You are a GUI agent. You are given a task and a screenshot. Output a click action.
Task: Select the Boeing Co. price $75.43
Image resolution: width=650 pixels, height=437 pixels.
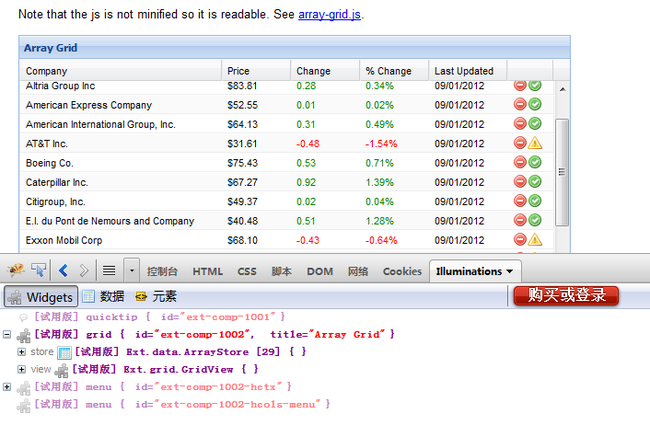tap(243, 163)
